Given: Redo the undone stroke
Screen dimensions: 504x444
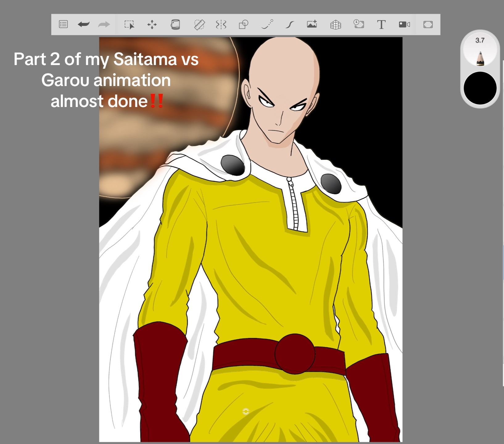Looking at the screenshot, I should click(104, 24).
